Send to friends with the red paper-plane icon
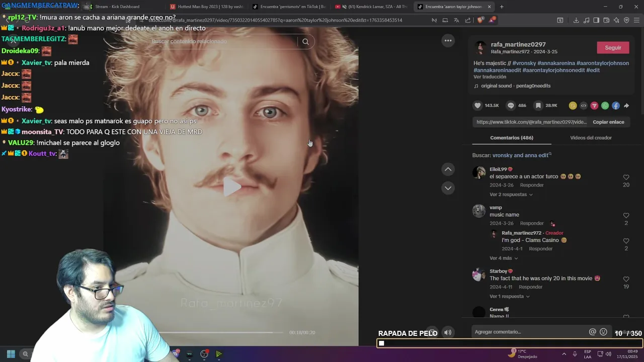 594,106
